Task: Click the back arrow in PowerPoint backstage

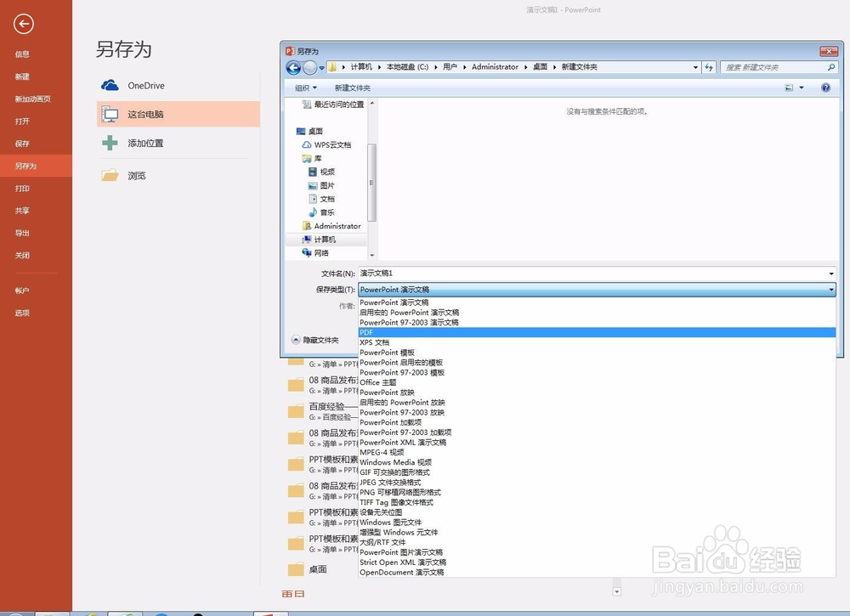Action: point(23,24)
